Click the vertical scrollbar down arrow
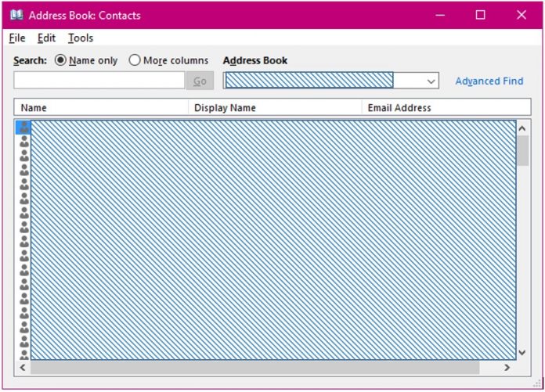 coord(522,352)
